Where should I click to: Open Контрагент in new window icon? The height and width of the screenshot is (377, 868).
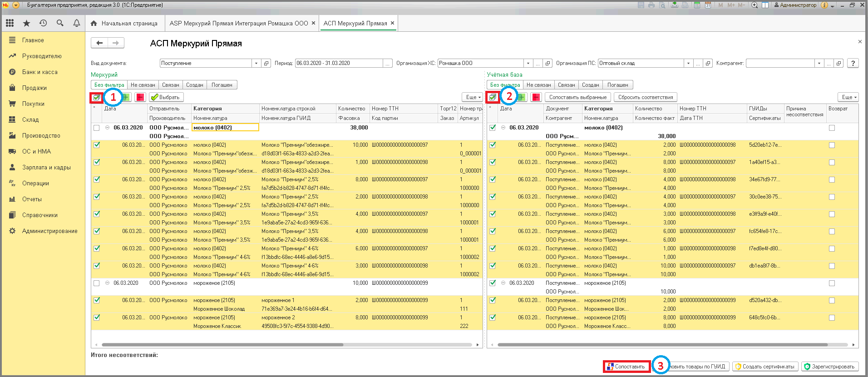point(839,63)
